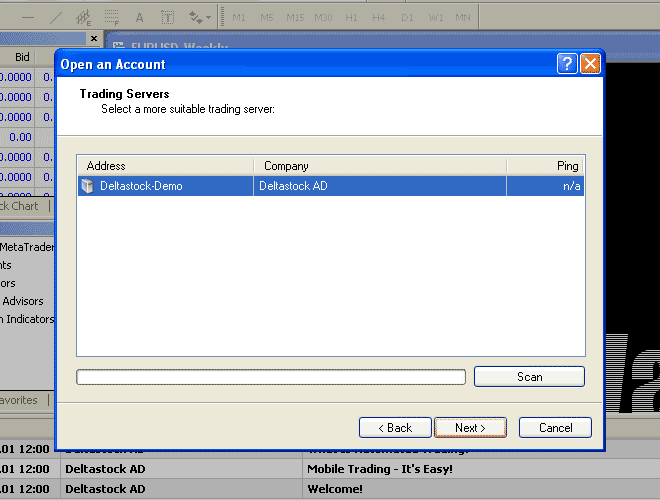Proceed with the Next button

[x=470, y=428]
